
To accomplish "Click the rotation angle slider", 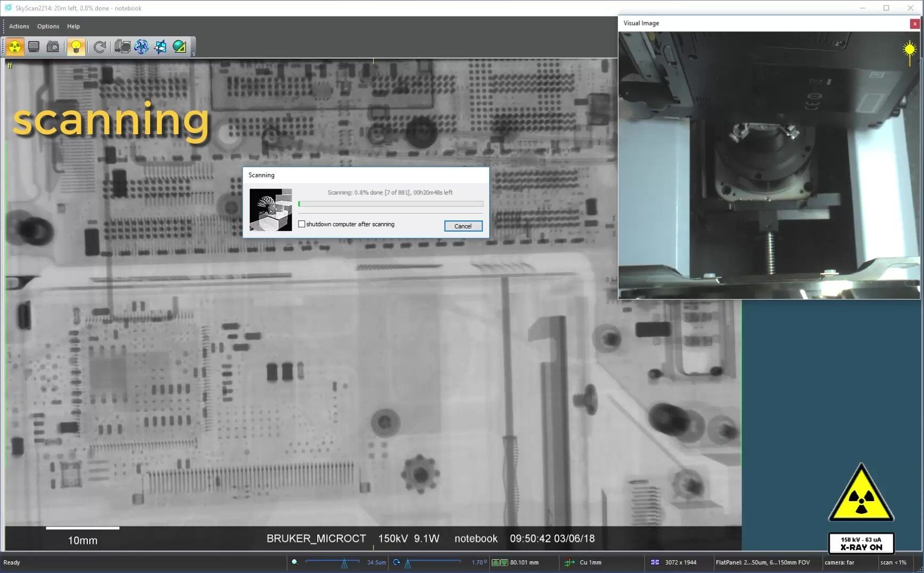I will pos(433,562).
